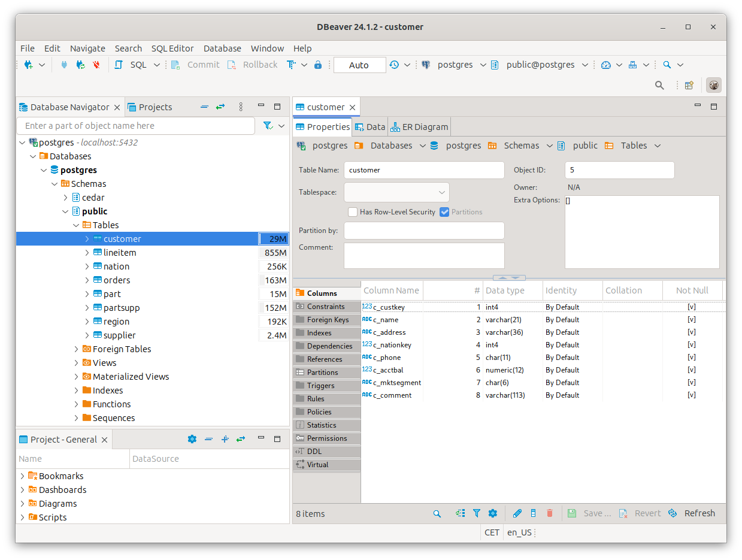
Task: Open the dashboard gauge icon in toolbar
Action: (x=605, y=65)
